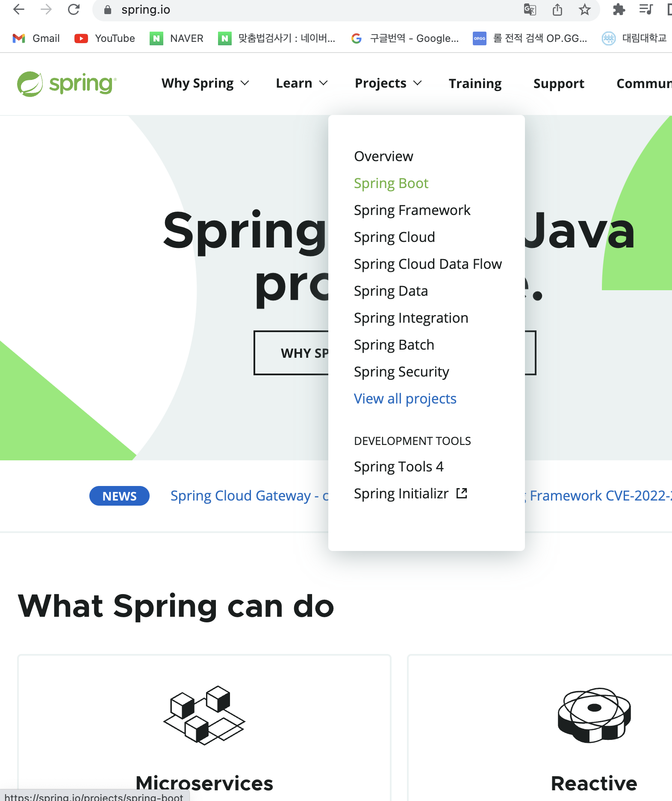
Task: Open the media control playlist icon
Action: 646,9
